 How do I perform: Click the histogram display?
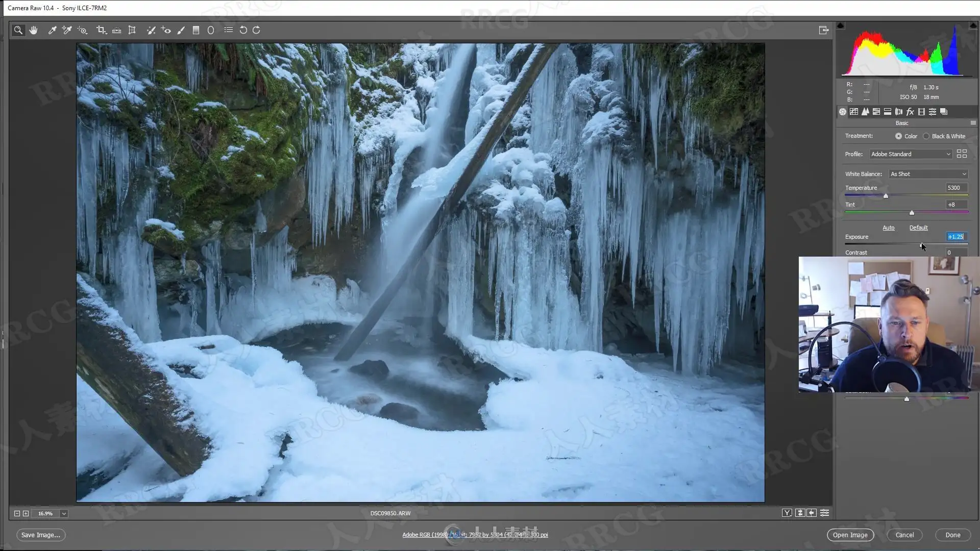(x=906, y=50)
